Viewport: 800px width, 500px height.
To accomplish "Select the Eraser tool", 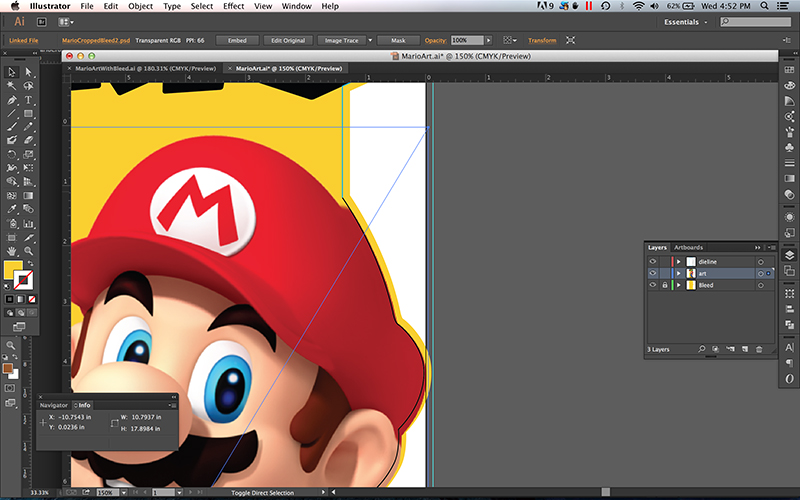I will pyautogui.click(x=29, y=140).
